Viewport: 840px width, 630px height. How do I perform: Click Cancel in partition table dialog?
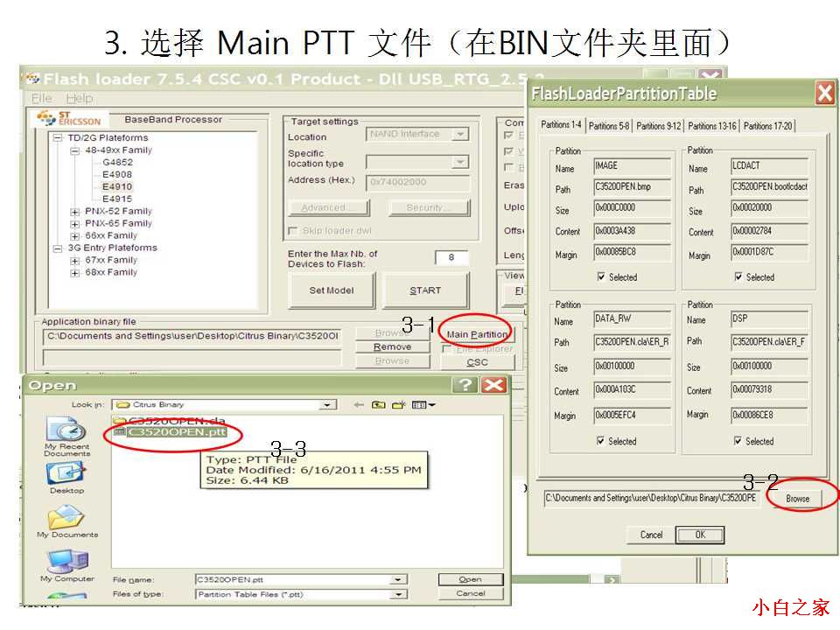(651, 535)
